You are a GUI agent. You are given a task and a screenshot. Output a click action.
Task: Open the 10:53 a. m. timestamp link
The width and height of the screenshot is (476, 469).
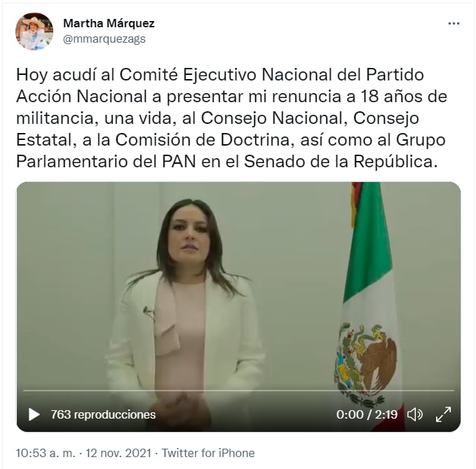[45, 453]
